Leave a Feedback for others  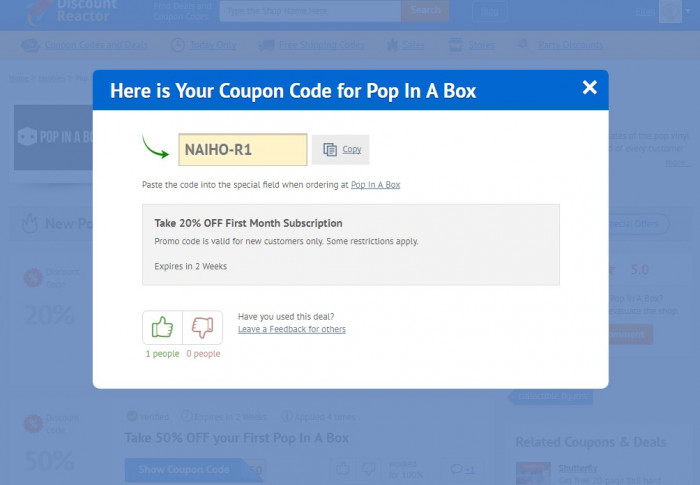pos(292,329)
